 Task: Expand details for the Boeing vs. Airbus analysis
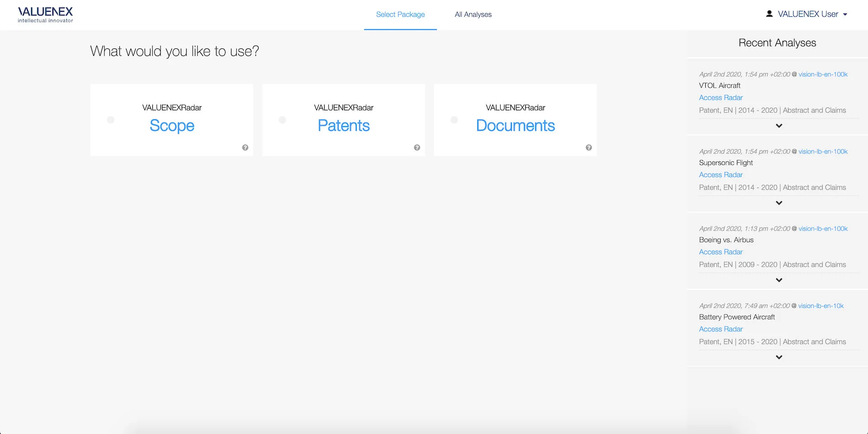click(779, 280)
